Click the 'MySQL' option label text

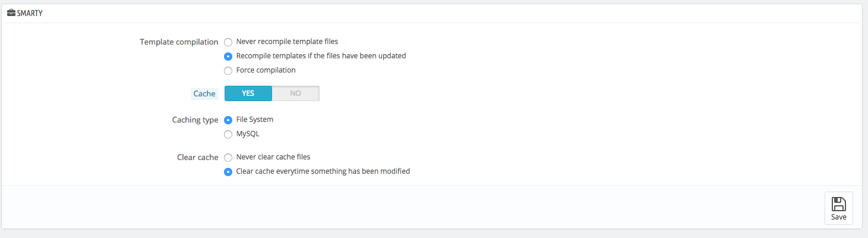(248, 134)
